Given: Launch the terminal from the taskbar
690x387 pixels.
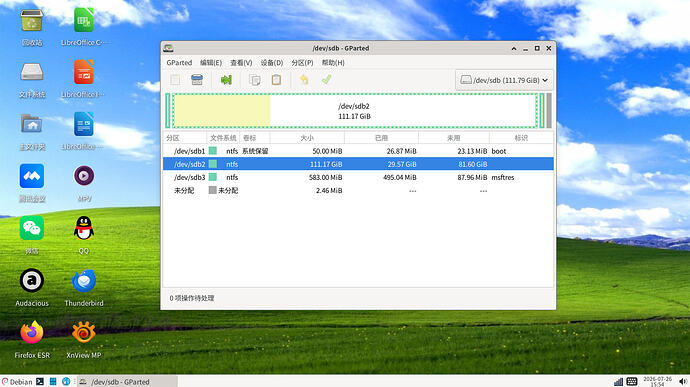Looking at the screenshot, I should (40, 382).
